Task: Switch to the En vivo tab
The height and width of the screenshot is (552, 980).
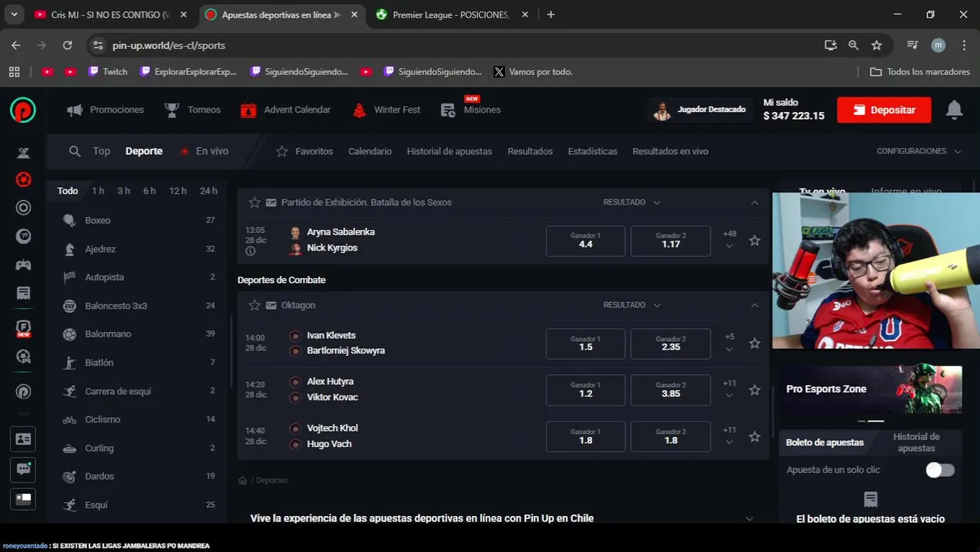Action: click(204, 151)
